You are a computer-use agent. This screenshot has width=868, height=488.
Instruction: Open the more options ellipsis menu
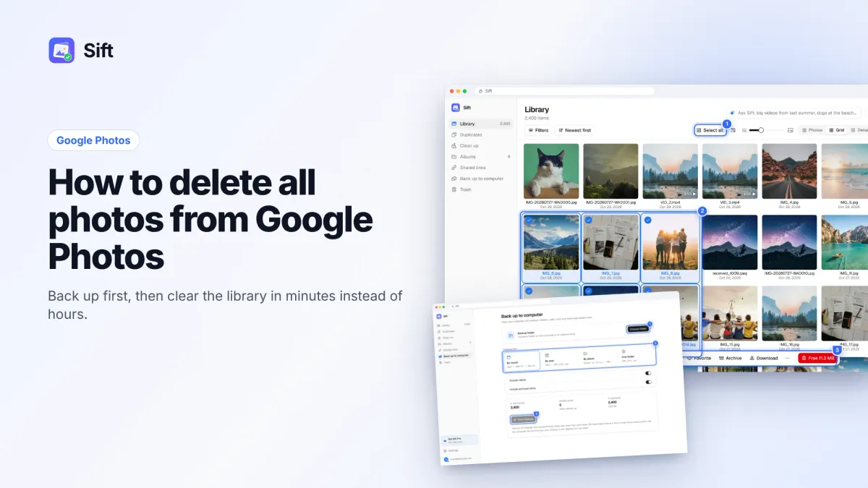tap(788, 358)
